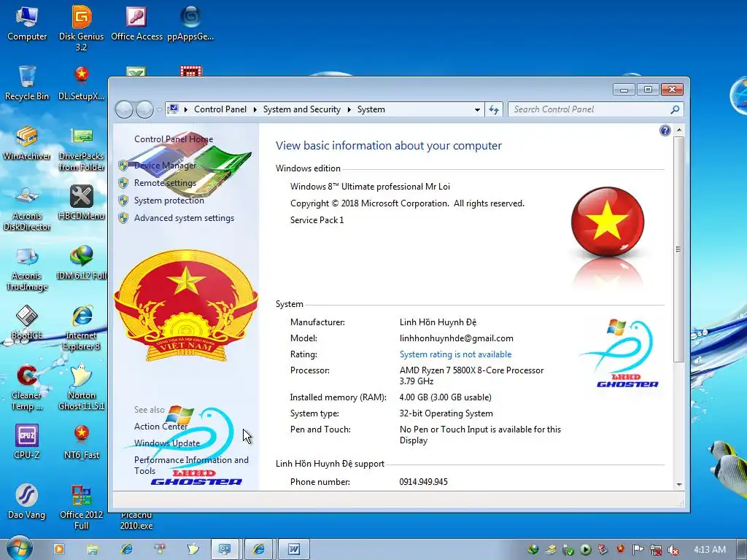Viewport: 747px width, 560px height.
Task: Click the taskbar clock showing 4:13 AM
Action: click(x=709, y=550)
